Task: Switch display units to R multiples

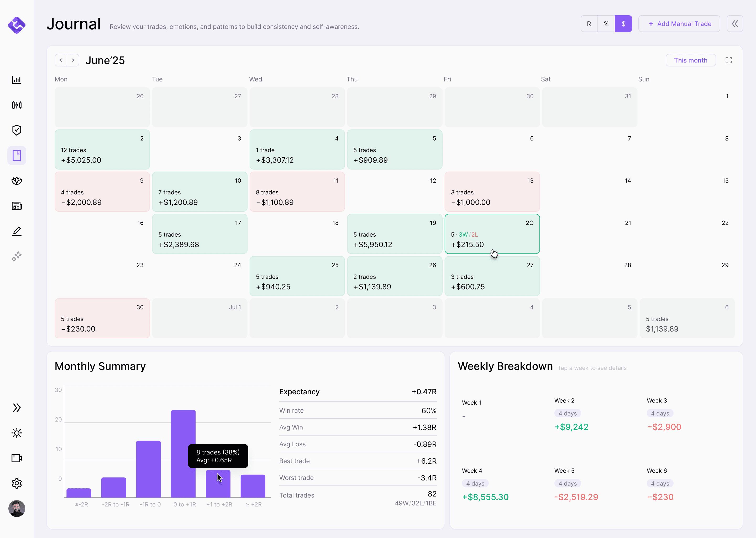Action: (589, 24)
